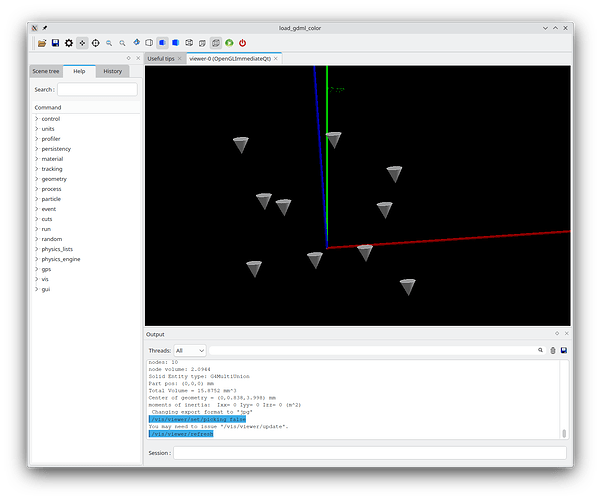Open viewer properties gear icon

coord(69,43)
